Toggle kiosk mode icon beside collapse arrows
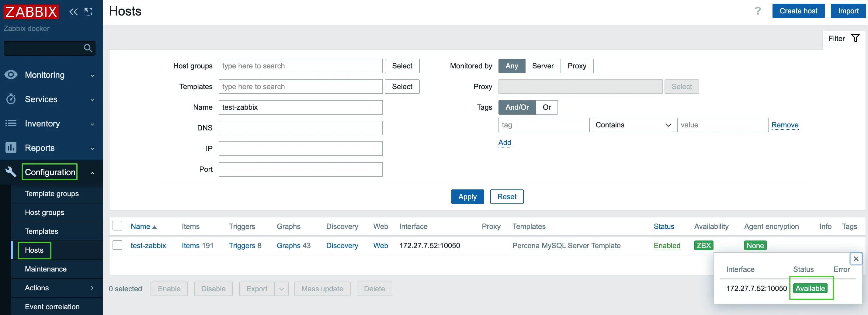The image size is (868, 315). point(88,12)
